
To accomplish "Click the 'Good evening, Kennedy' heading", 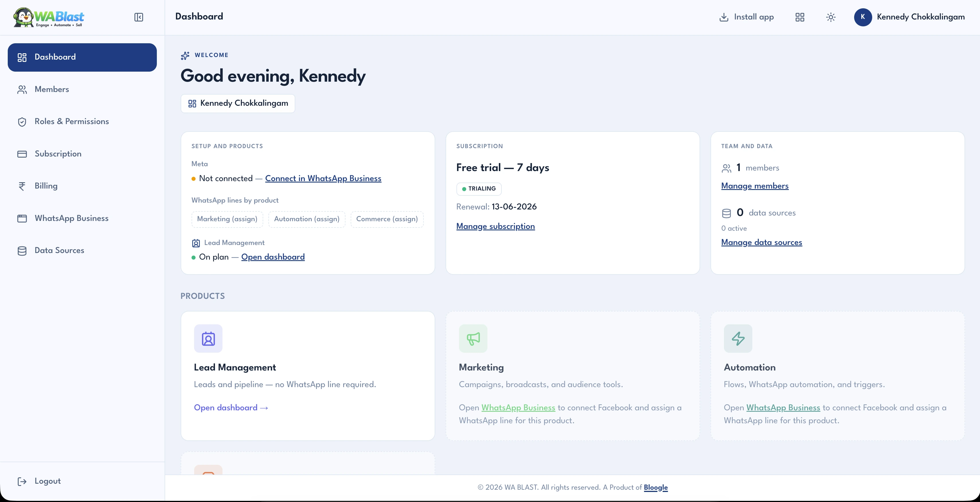I will click(x=273, y=76).
